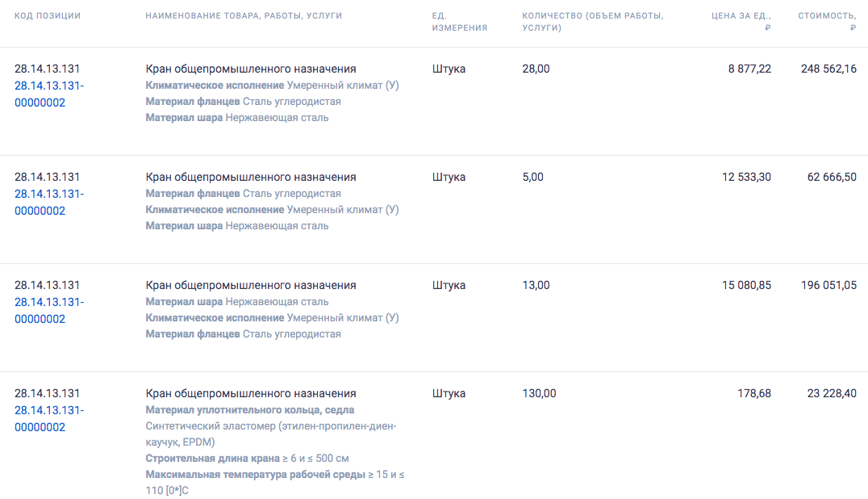This screenshot has height=499, width=868.
Task: Click the Ед. измерения column header
Action: point(460,22)
